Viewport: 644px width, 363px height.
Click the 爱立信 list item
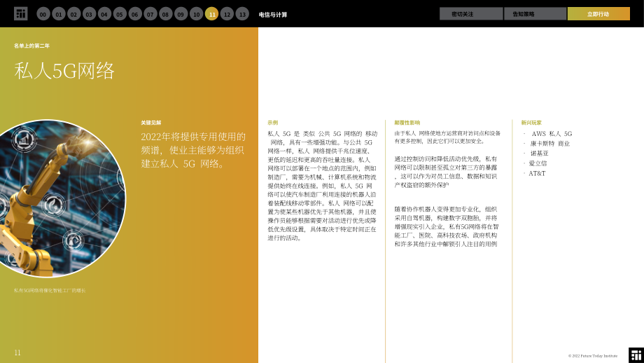[x=538, y=163]
